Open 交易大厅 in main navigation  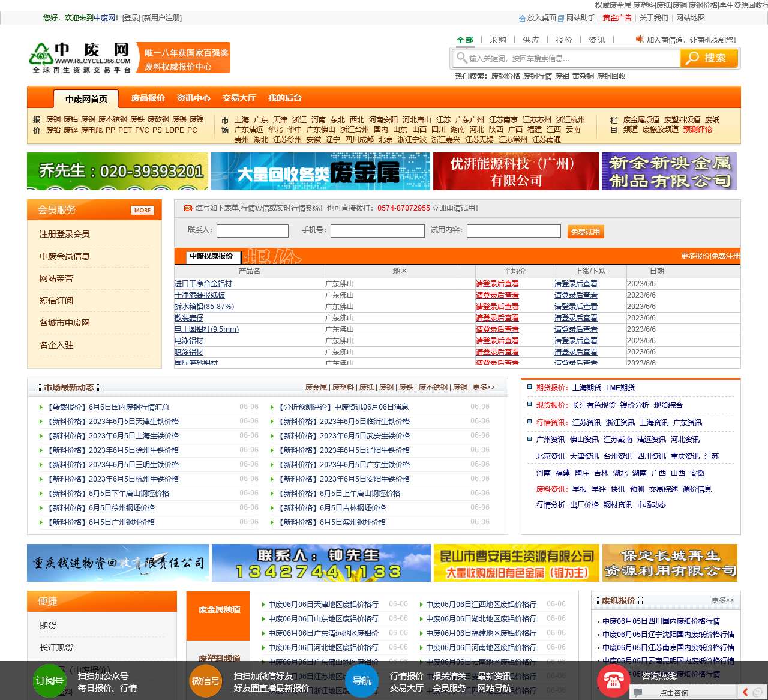click(239, 98)
